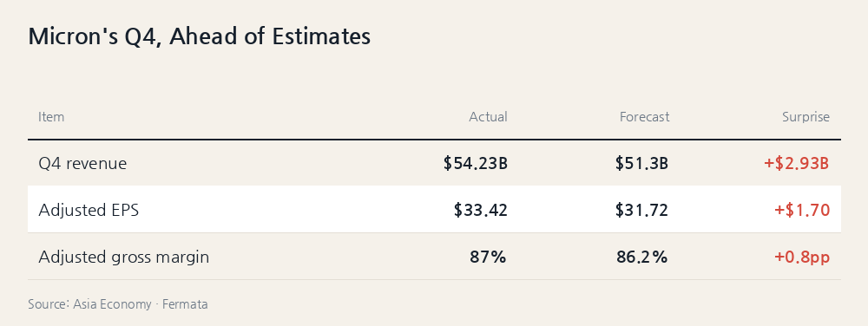Select the Item column header

click(x=51, y=117)
